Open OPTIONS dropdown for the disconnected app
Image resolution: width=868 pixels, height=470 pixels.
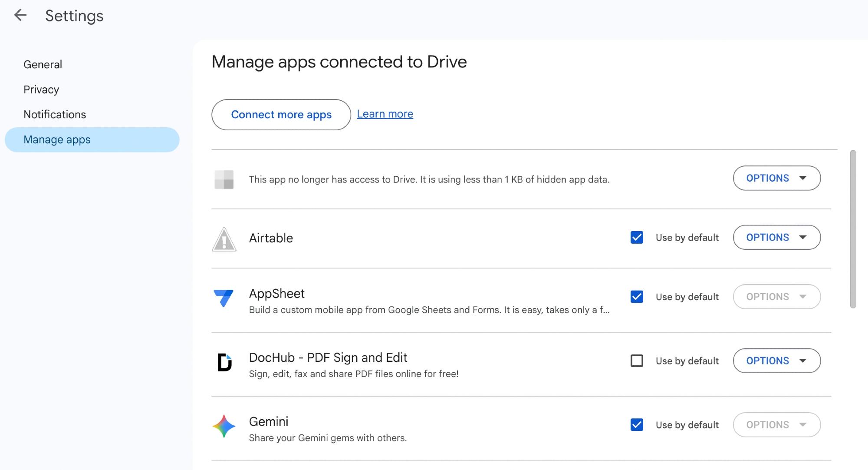point(776,178)
